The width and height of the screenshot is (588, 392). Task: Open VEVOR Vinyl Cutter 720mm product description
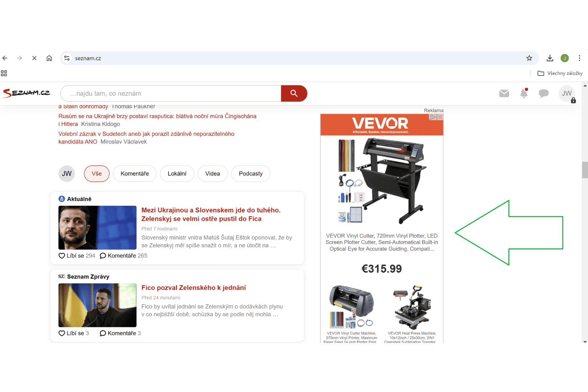point(382,242)
